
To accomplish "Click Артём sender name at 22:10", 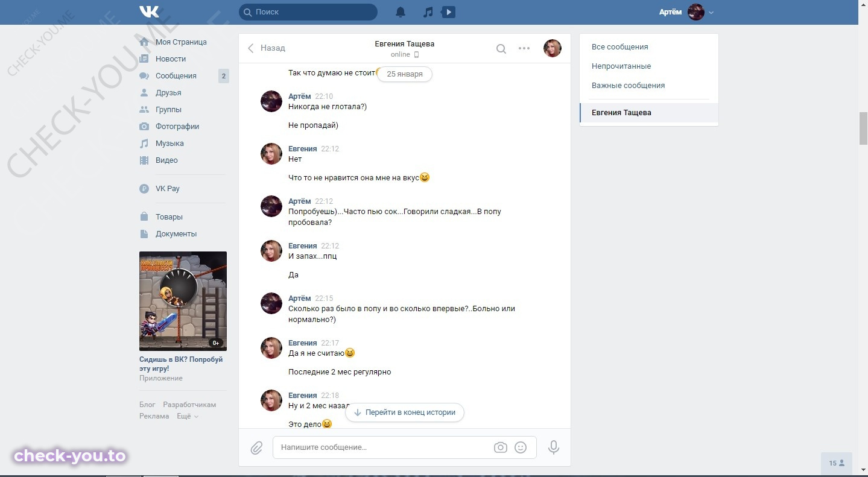I will 300,96.
